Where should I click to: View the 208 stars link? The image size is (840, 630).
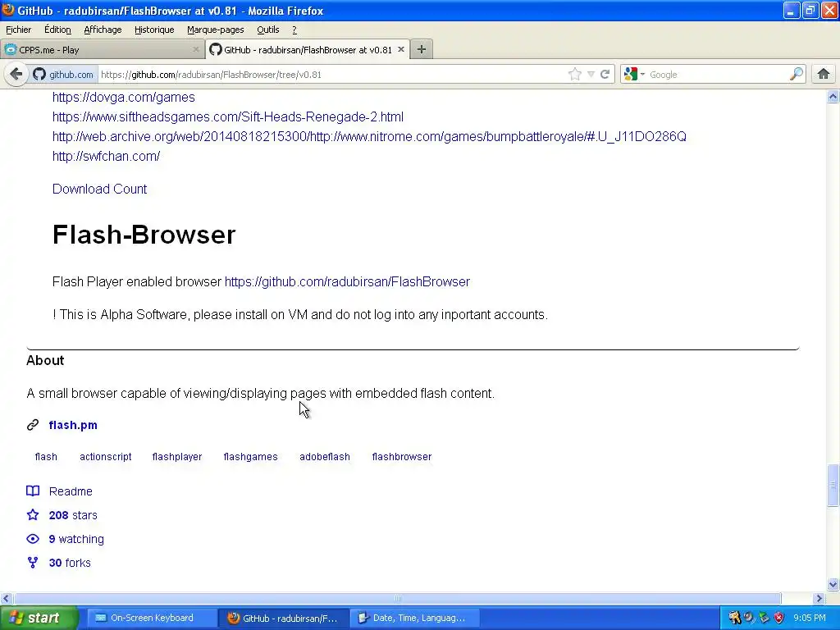(73, 515)
